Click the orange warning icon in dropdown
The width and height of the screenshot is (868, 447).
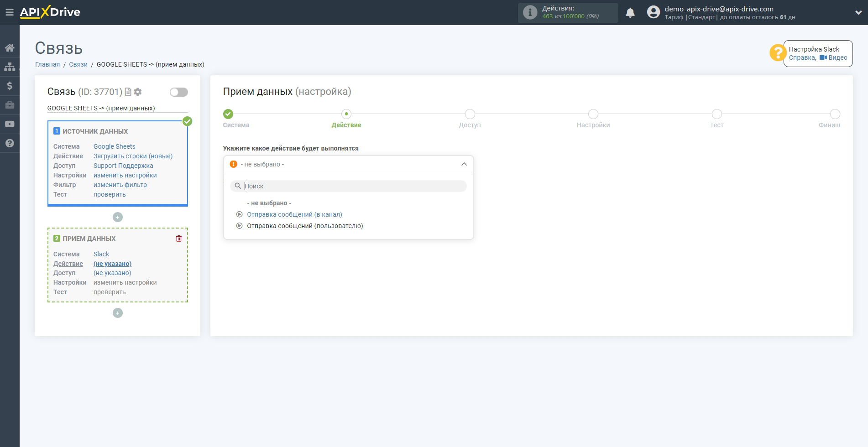point(234,164)
